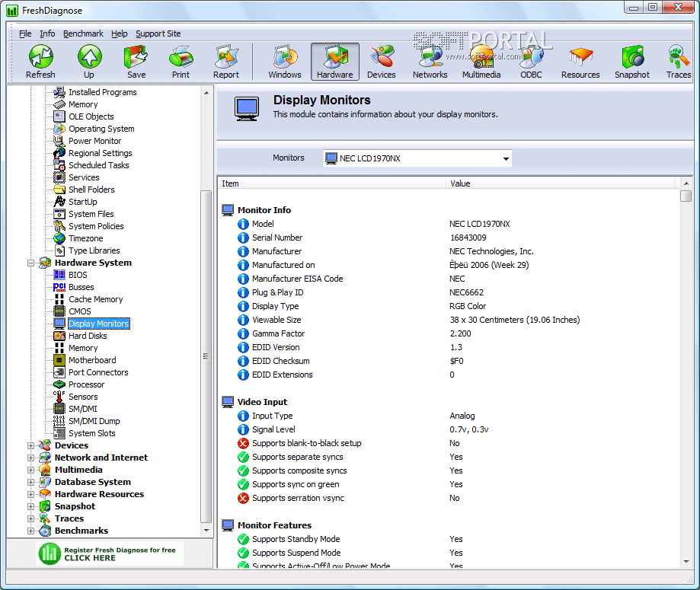Select CMOS tree item
This screenshot has width=700, height=590.
click(x=79, y=311)
